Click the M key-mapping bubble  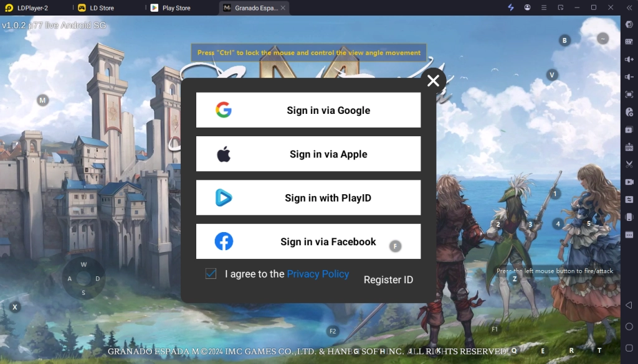[43, 100]
